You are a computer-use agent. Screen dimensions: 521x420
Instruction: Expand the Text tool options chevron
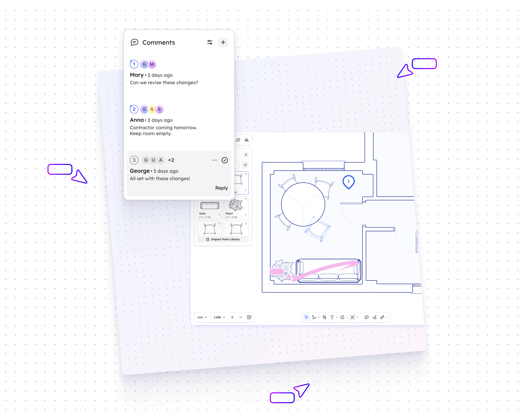pos(337,317)
